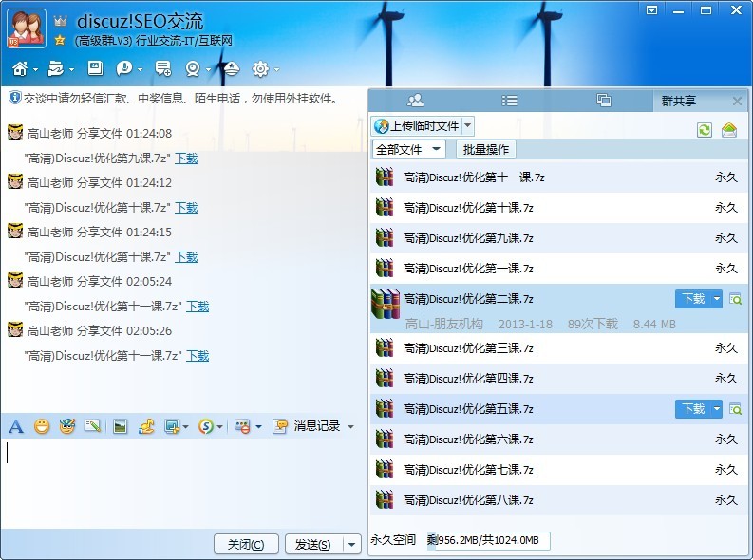The image size is (753, 560).
Task: Click the 永久空间 storage usage bar
Action: (x=488, y=540)
